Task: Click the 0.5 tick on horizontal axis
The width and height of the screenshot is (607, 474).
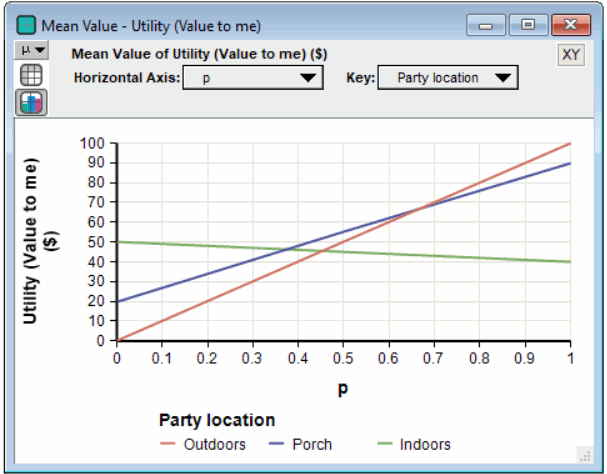Action: point(343,358)
